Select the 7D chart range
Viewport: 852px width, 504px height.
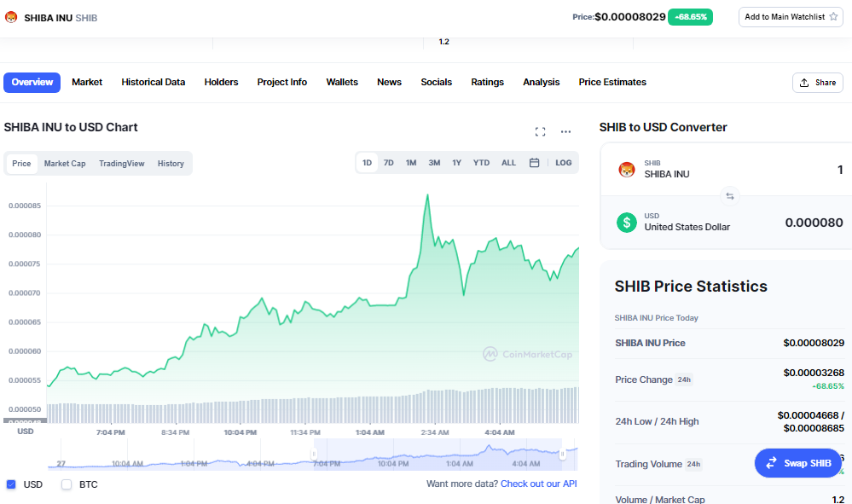point(389,162)
